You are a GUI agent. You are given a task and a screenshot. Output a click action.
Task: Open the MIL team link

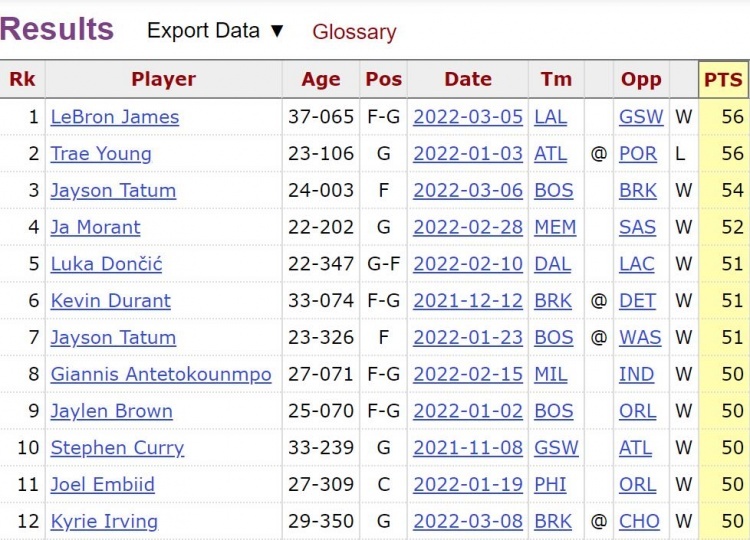tap(551, 375)
